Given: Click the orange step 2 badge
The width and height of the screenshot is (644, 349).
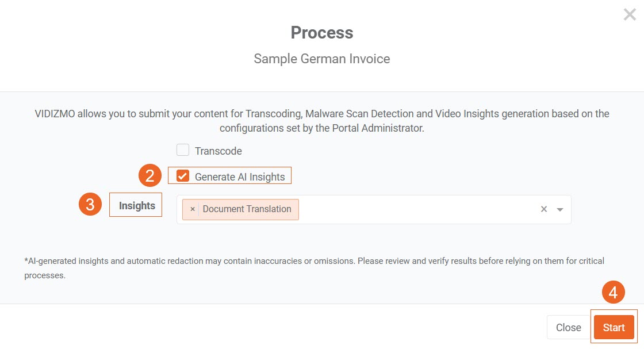Looking at the screenshot, I should coord(150,175).
